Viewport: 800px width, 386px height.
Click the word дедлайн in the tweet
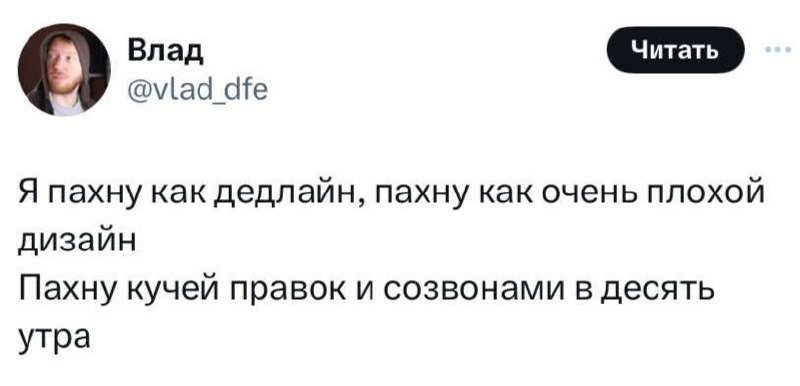click(285, 196)
